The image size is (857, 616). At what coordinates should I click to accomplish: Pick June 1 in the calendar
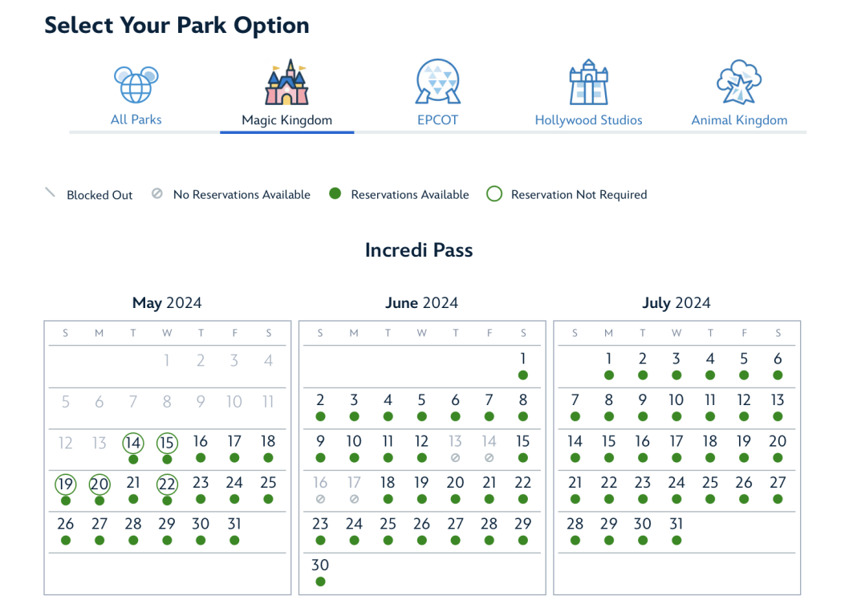pyautogui.click(x=523, y=359)
